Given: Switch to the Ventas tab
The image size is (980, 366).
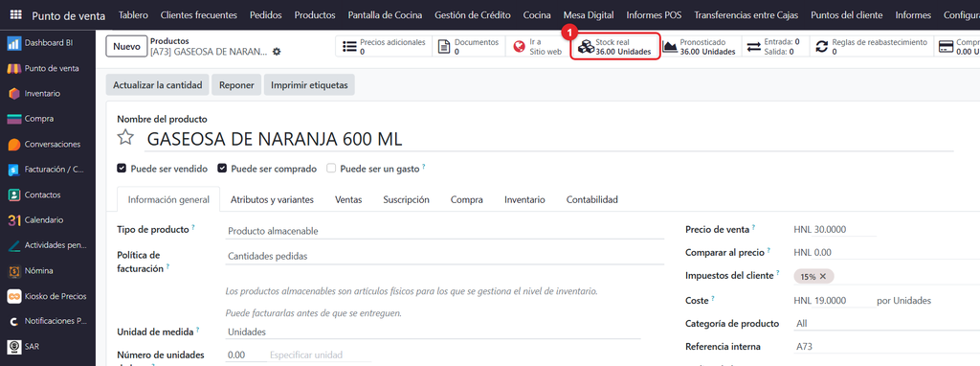Looking at the screenshot, I should (348, 199).
